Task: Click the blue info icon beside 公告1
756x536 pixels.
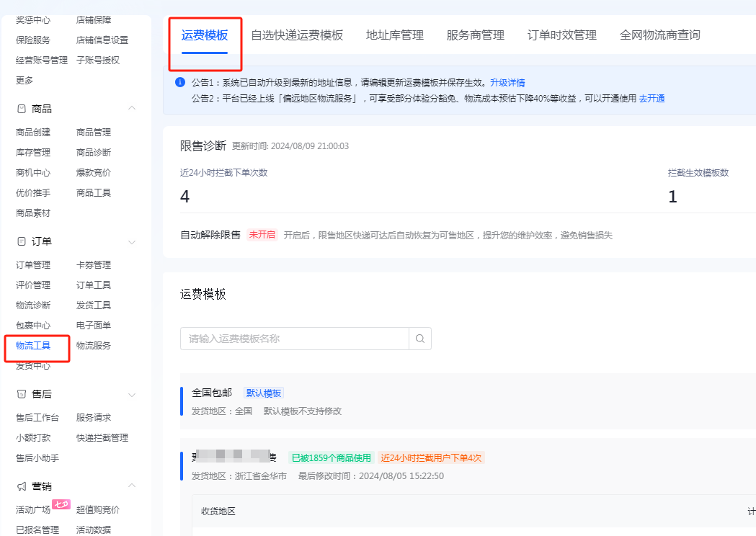Action: tap(179, 82)
